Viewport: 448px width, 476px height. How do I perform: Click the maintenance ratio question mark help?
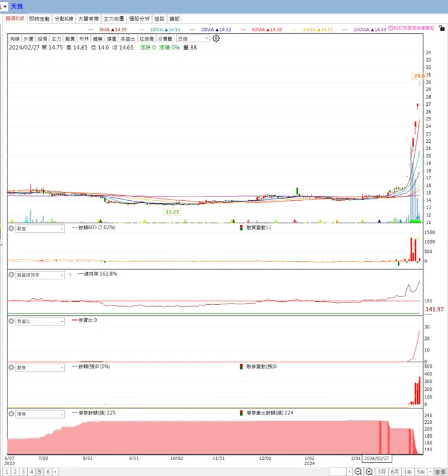(x=70, y=275)
